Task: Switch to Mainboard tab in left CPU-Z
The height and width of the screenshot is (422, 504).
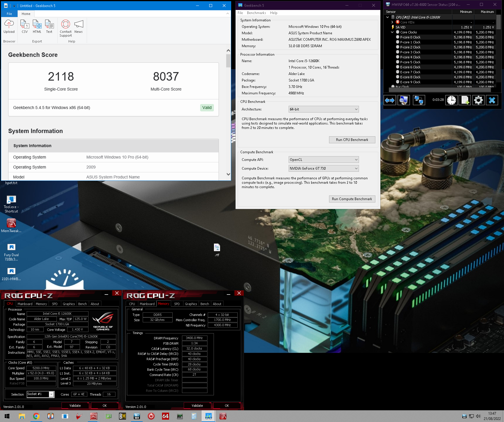Action: click(25, 304)
